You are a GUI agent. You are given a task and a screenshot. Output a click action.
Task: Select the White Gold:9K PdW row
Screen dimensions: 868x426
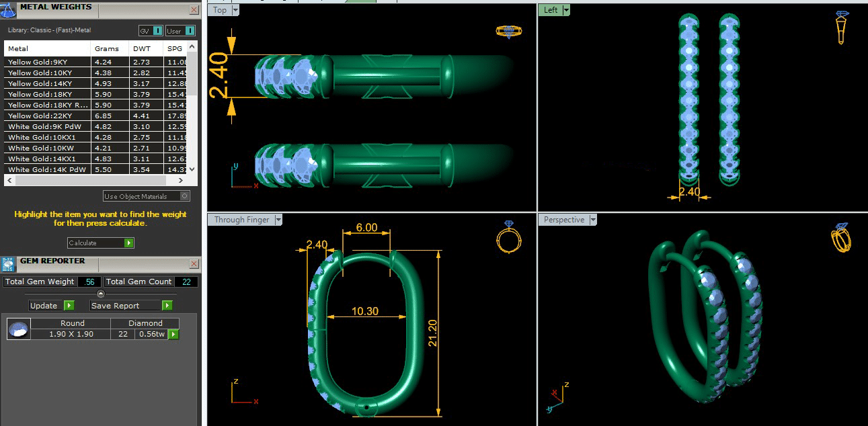coord(95,126)
